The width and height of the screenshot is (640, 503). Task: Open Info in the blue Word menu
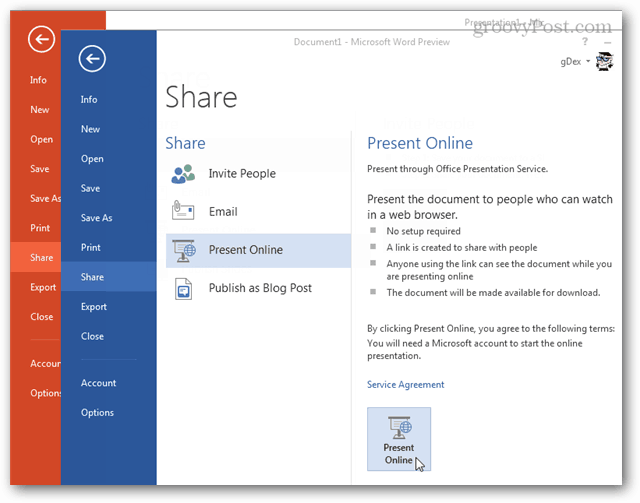tap(89, 99)
